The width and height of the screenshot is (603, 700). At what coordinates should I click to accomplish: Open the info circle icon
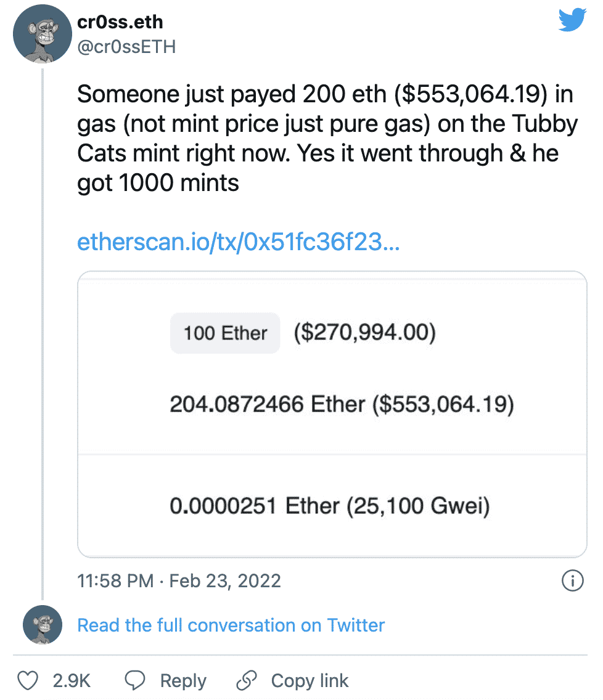572,580
